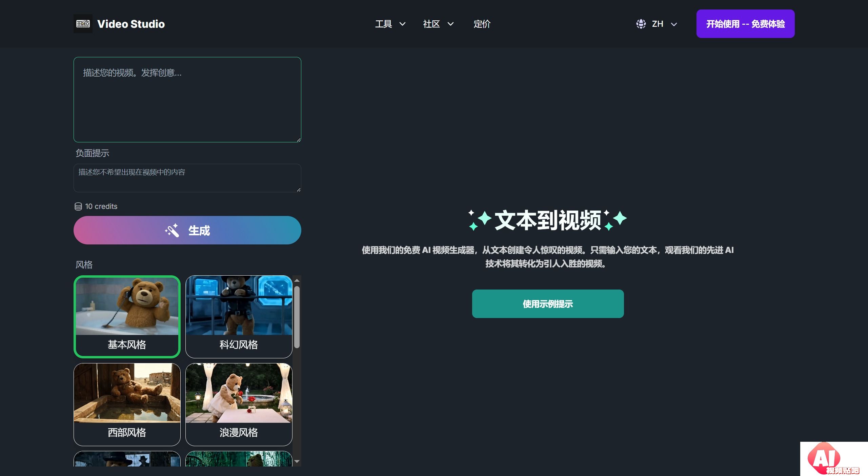Click the style list scroll-up arrow
868x476 pixels.
pyautogui.click(x=297, y=280)
